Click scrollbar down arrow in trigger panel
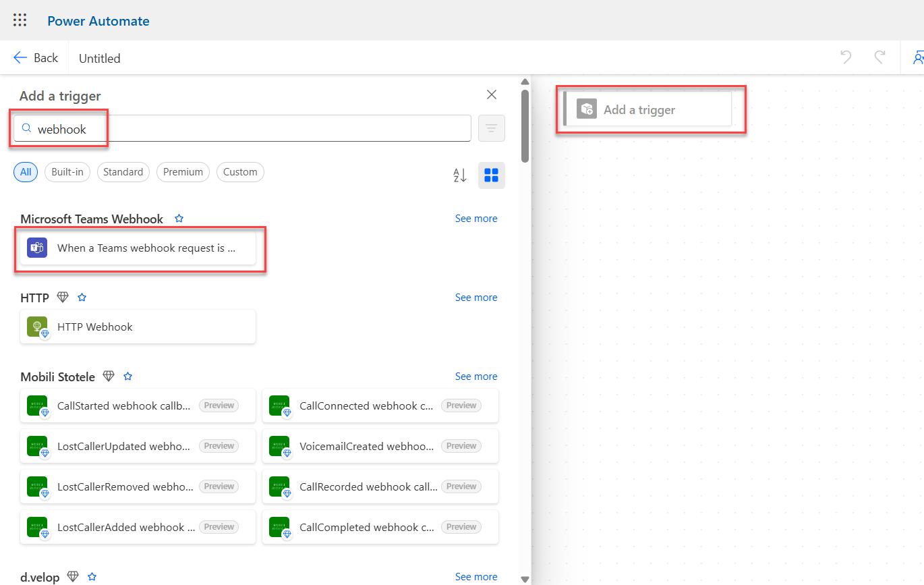924x585 pixels. click(x=525, y=579)
